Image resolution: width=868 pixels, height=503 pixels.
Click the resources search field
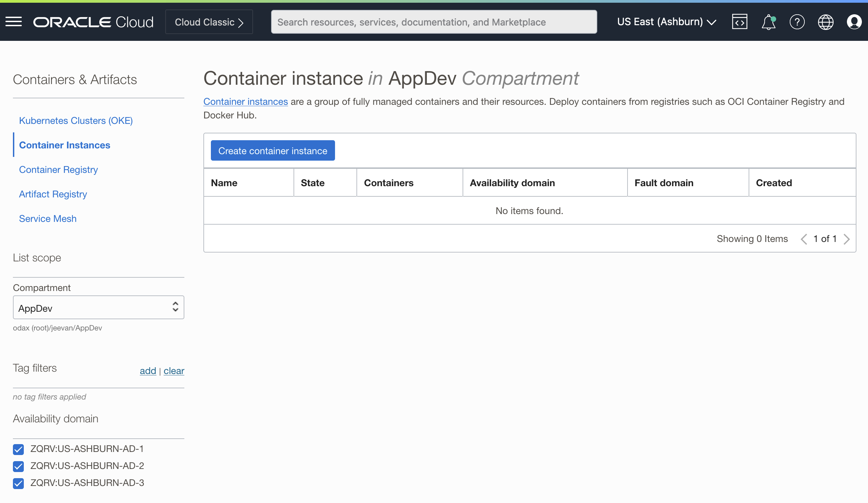point(434,22)
